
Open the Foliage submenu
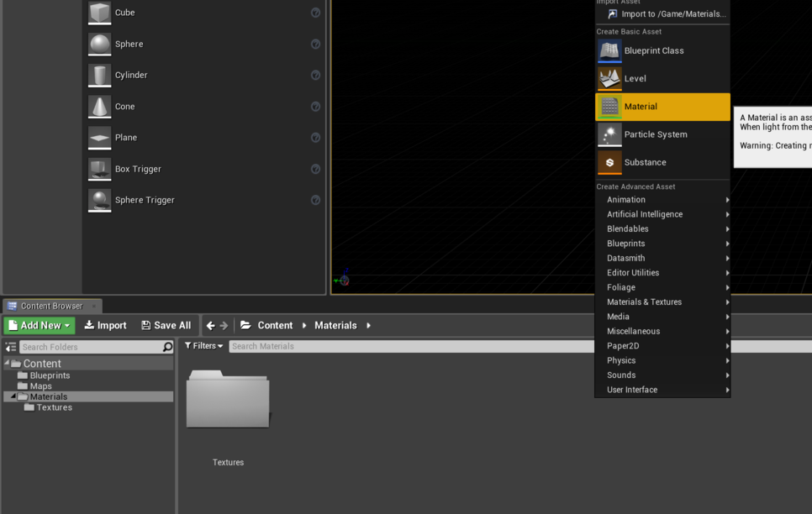pos(663,288)
